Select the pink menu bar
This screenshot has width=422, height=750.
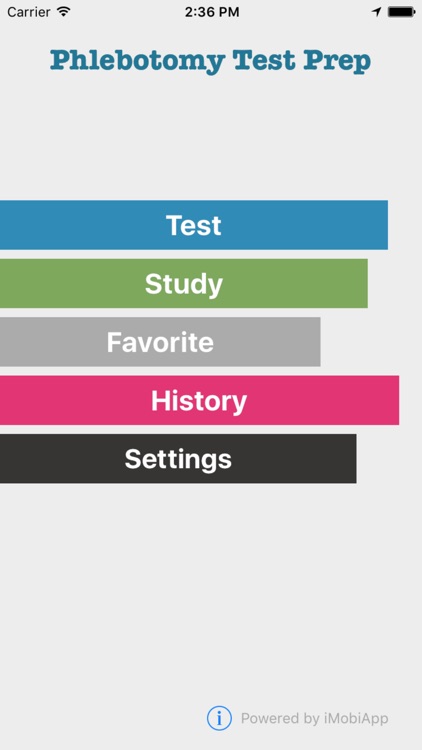tap(199, 400)
